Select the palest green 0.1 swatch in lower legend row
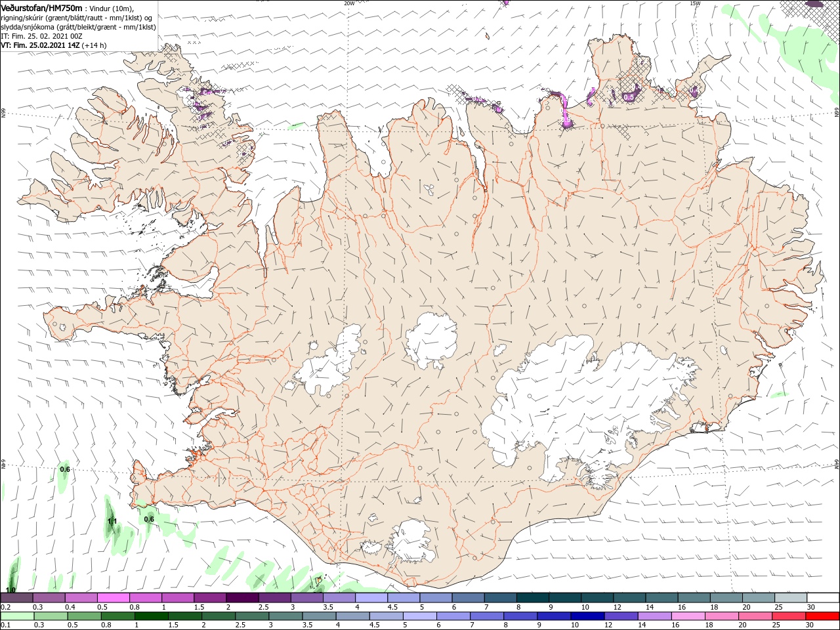 [17, 616]
